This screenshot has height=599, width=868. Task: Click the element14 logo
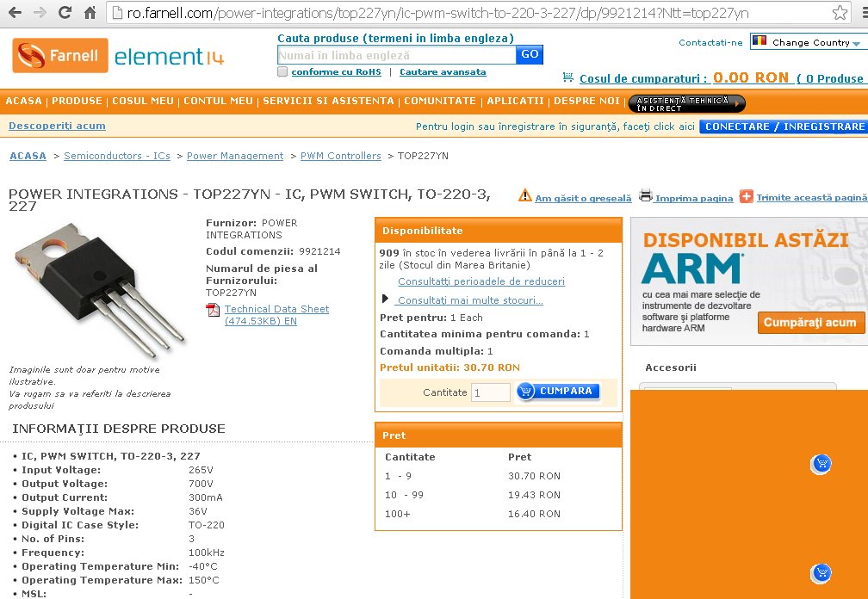pos(169,57)
